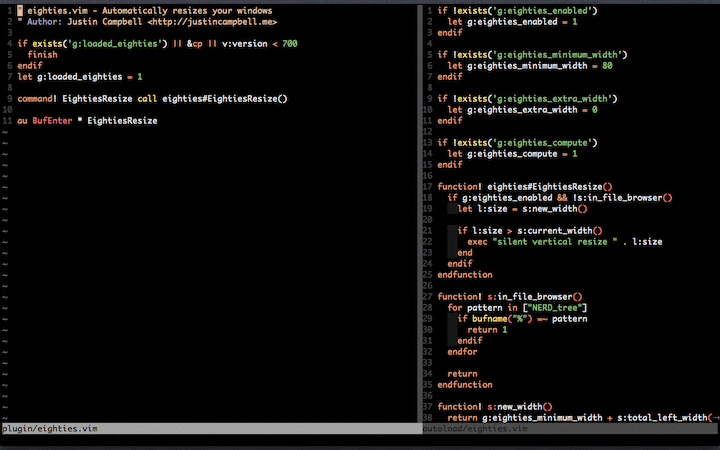Click 'endfunction' on line 25 of right pane
Screen dimensions: 720x450
[x=465, y=275]
